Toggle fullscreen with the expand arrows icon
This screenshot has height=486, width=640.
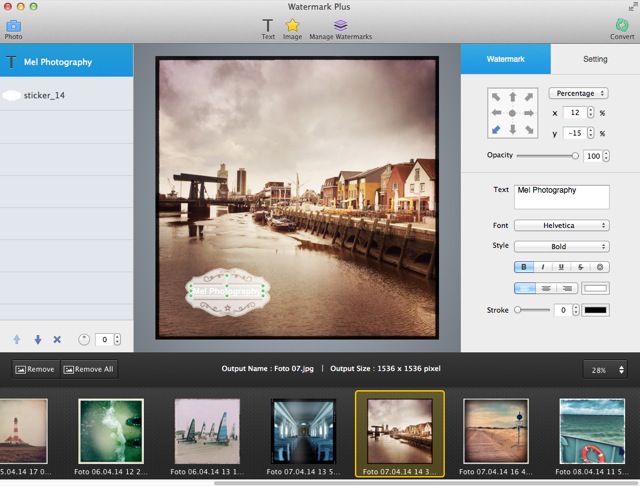click(x=633, y=7)
